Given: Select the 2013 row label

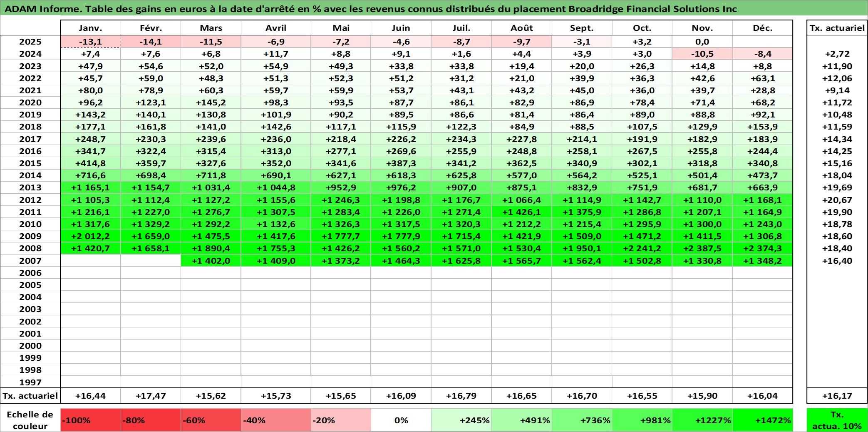Looking at the screenshot, I should click(x=30, y=187).
